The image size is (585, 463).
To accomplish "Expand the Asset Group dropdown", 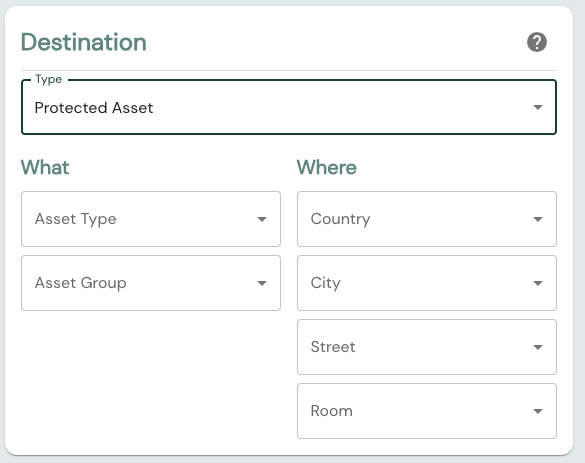I will [151, 283].
